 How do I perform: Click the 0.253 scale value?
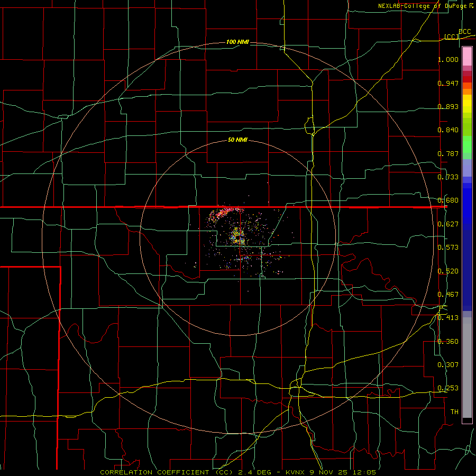click(x=448, y=388)
